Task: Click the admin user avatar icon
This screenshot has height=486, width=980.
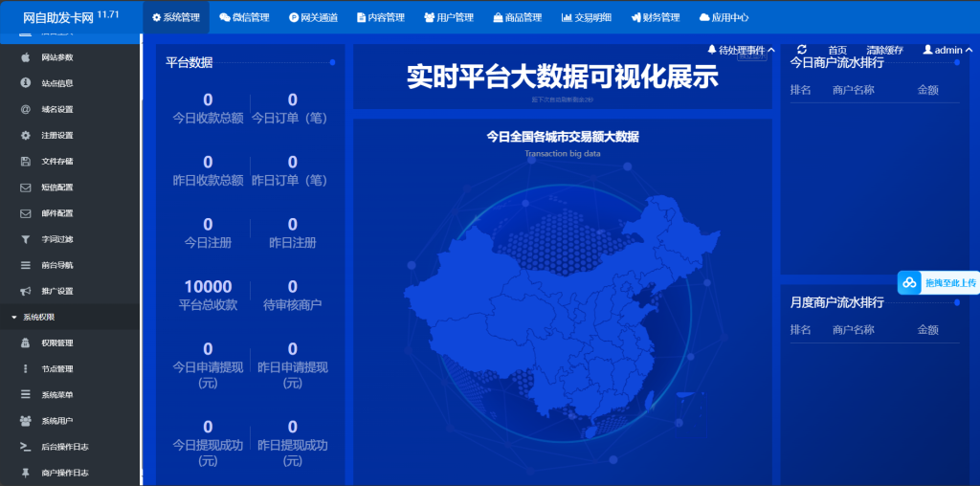Action: 927,50
